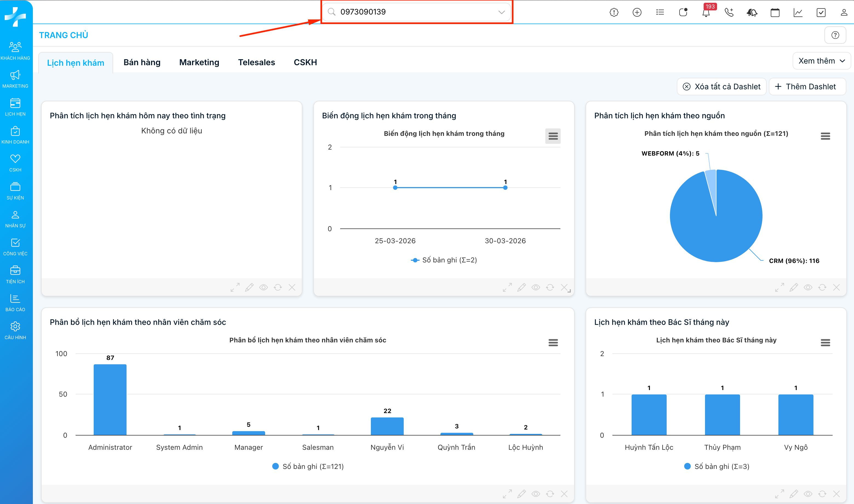Toggle eye icon on nguồn pie chart dashlet
Viewport: 854px width, 504px height.
[x=808, y=287]
